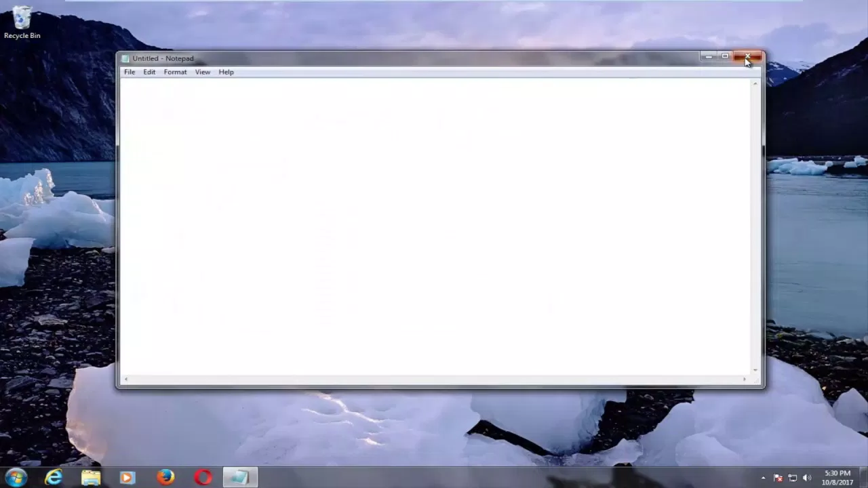This screenshot has width=868, height=488.
Task: Open the File menu in Notepad
Action: pos(129,72)
